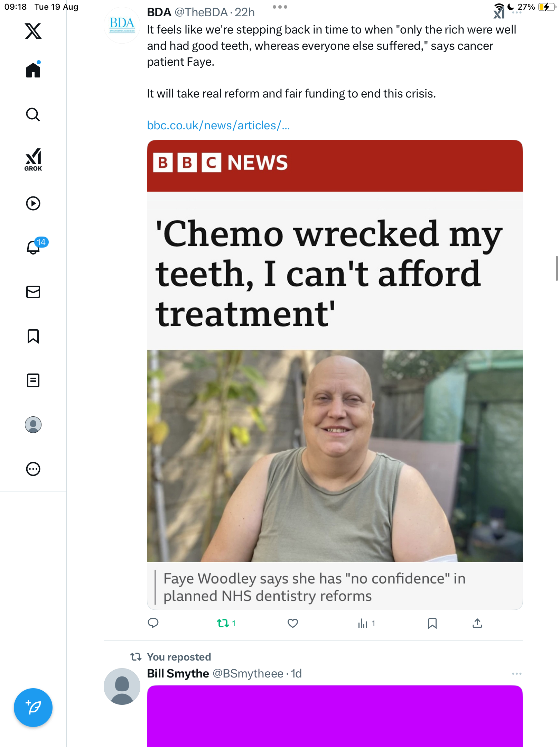Undo repost on the BDA post
The image size is (560, 747).
[223, 623]
